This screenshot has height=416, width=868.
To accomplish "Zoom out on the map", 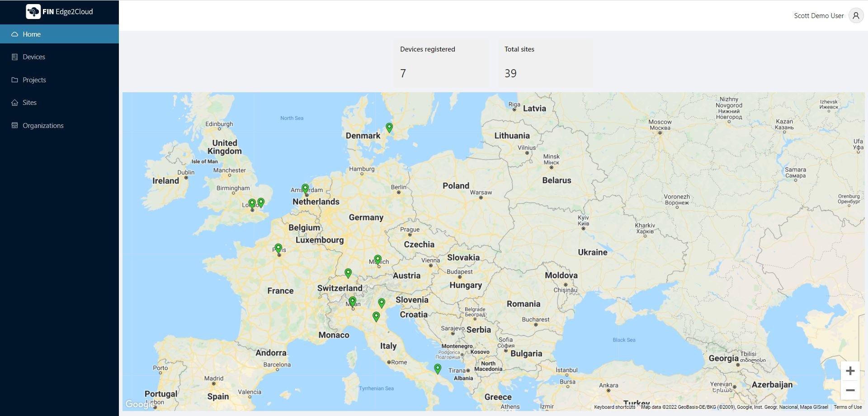I will 850,390.
